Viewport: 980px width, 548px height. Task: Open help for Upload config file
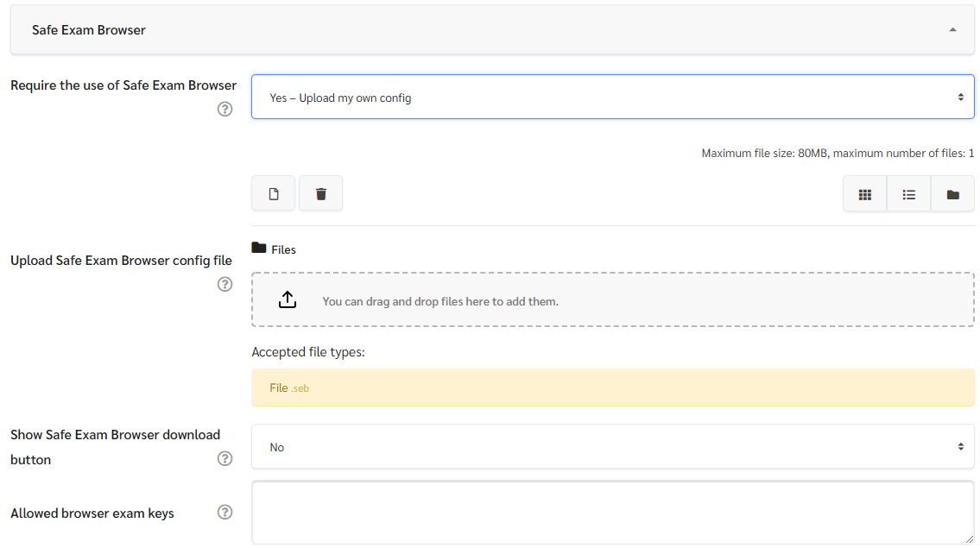(225, 284)
